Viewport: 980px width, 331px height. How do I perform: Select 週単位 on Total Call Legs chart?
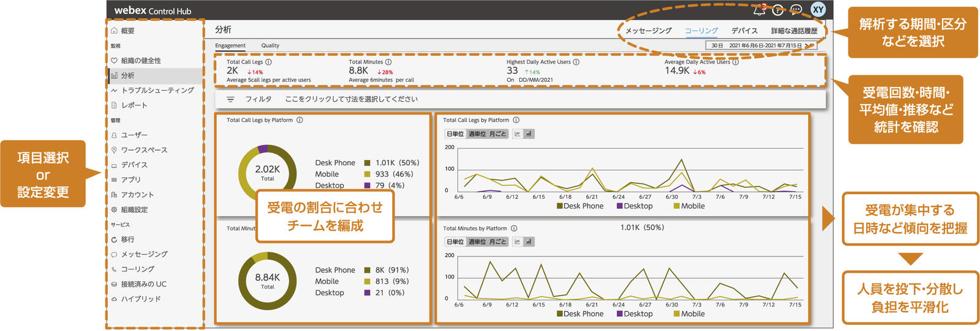[x=477, y=134]
